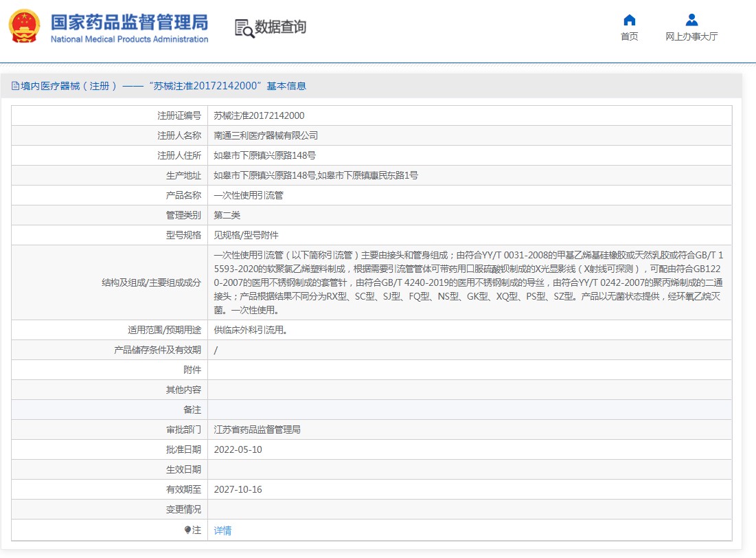The image size is (756, 558).
Task: Click the slash value in storage conditions row
Action: (x=216, y=350)
